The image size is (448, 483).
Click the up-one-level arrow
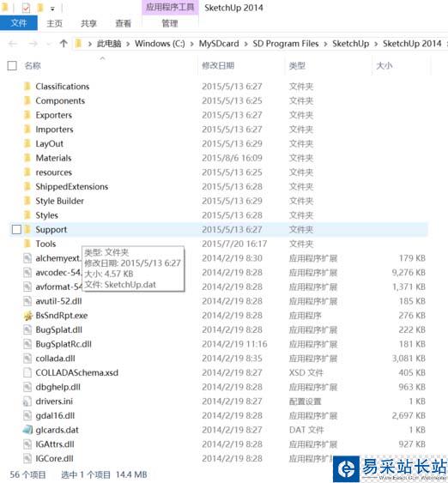tap(64, 44)
